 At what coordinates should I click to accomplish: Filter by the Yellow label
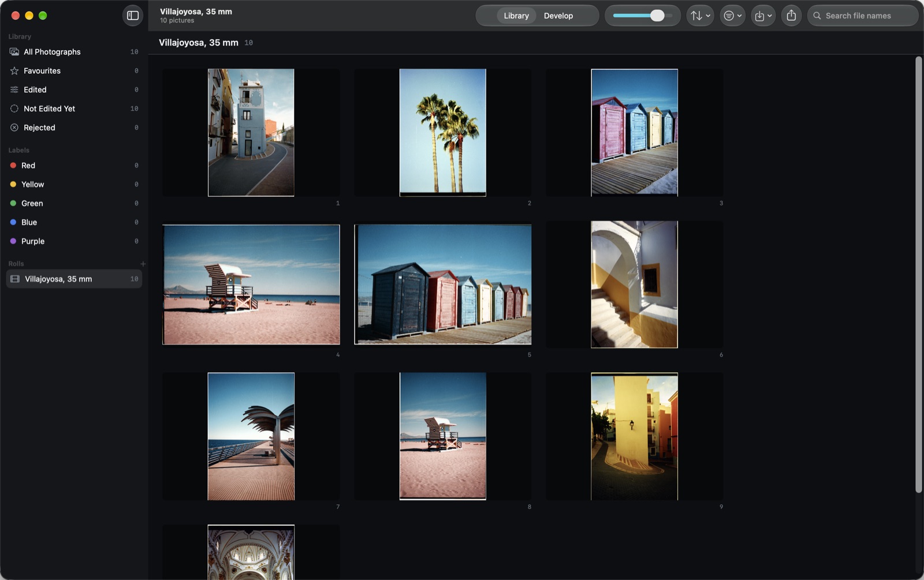[74, 185]
